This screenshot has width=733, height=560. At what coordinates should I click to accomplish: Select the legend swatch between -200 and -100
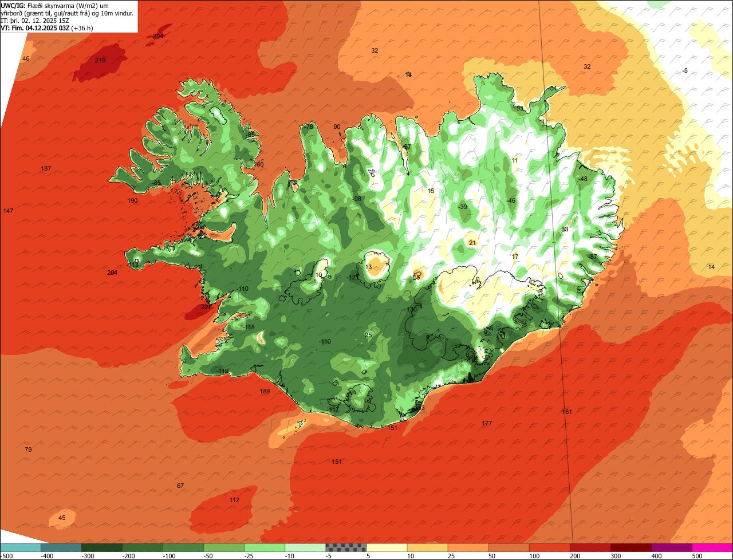click(x=143, y=547)
